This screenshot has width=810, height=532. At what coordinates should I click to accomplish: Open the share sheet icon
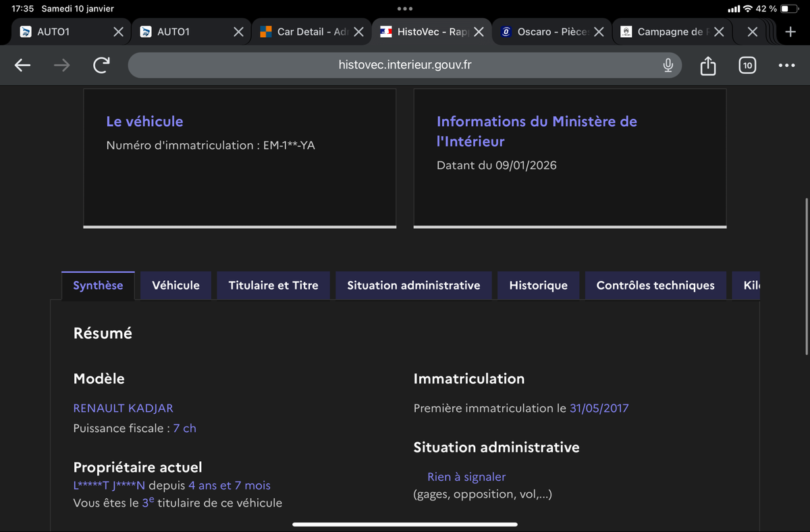coord(707,65)
